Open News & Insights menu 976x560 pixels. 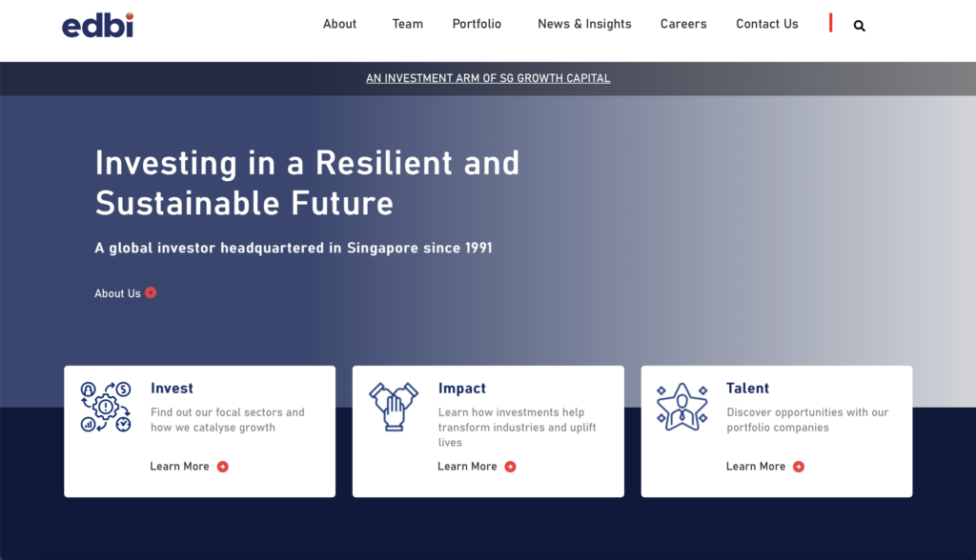[x=584, y=24]
